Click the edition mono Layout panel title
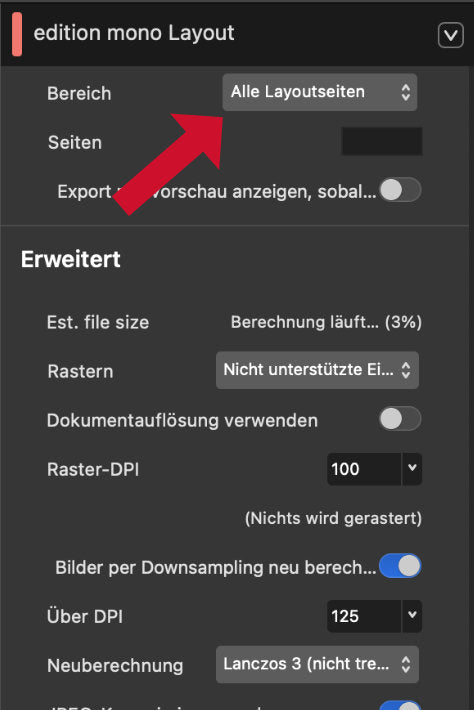Viewport: 474px width, 710px height. (x=134, y=34)
